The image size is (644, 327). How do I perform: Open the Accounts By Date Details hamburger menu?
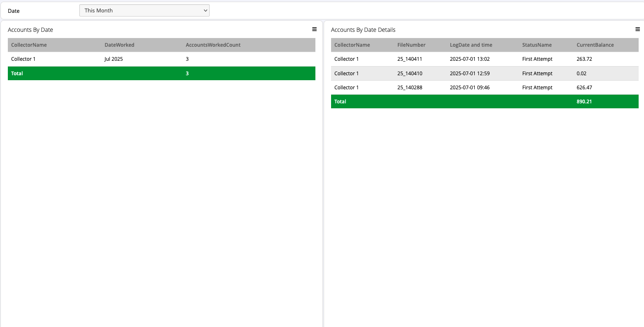(x=637, y=29)
